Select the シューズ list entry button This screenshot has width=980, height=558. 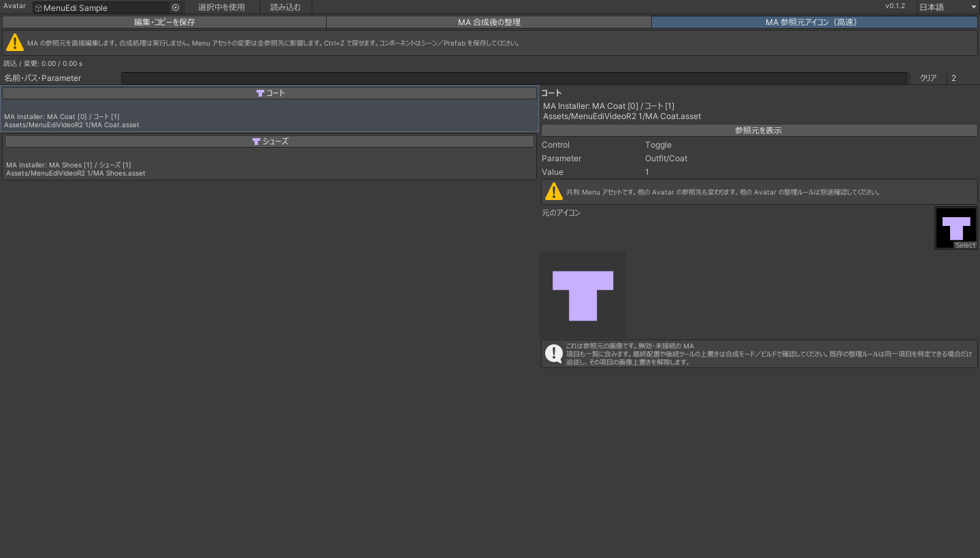269,142
